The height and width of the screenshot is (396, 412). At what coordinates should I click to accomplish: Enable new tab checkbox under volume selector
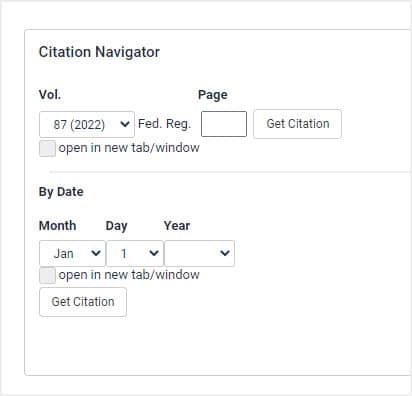tap(47, 148)
